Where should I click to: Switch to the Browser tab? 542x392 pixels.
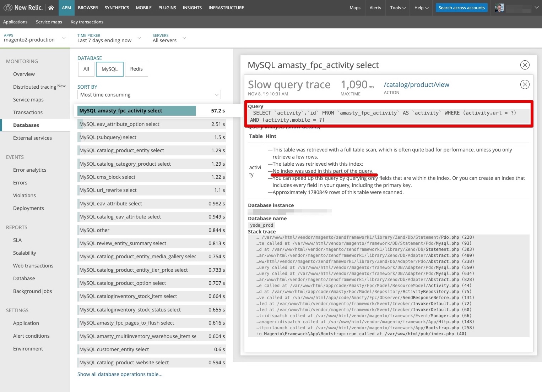88,8
